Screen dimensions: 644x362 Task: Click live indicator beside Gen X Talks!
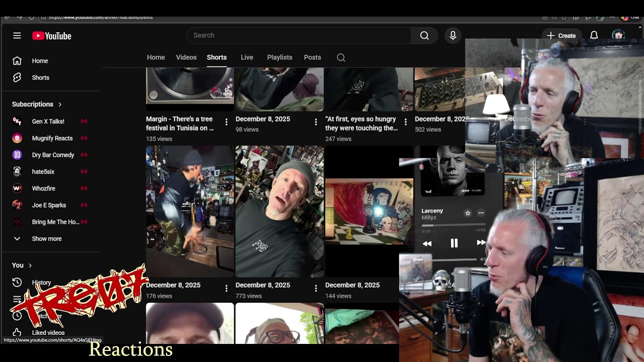point(84,121)
